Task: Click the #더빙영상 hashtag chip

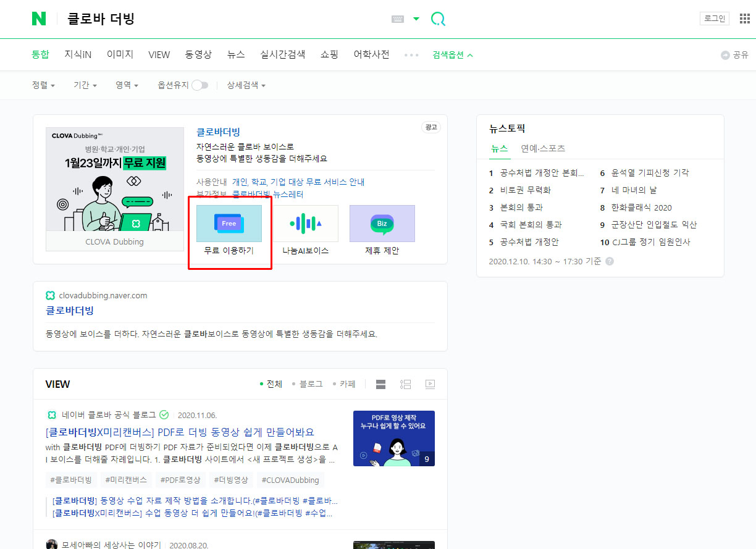Action: coord(232,480)
